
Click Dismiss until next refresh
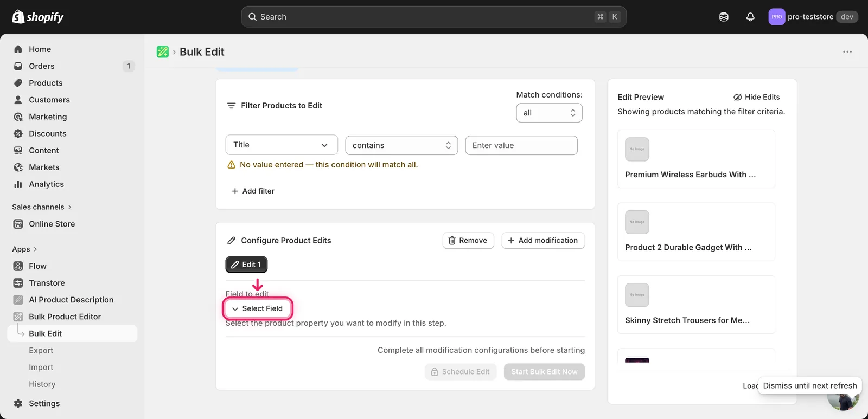click(x=810, y=386)
